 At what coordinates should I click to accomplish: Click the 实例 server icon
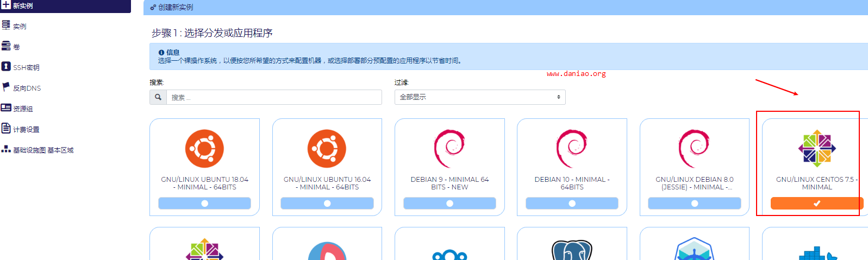(6, 25)
